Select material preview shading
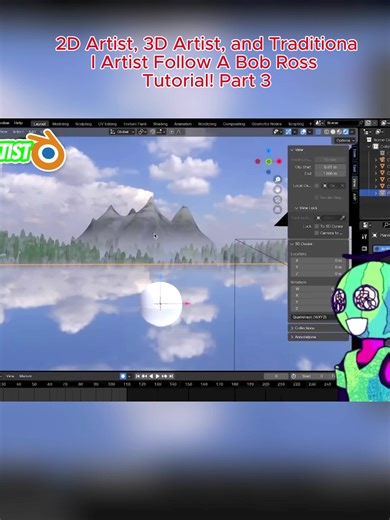Screen dimensions: 390x520 click(339, 132)
